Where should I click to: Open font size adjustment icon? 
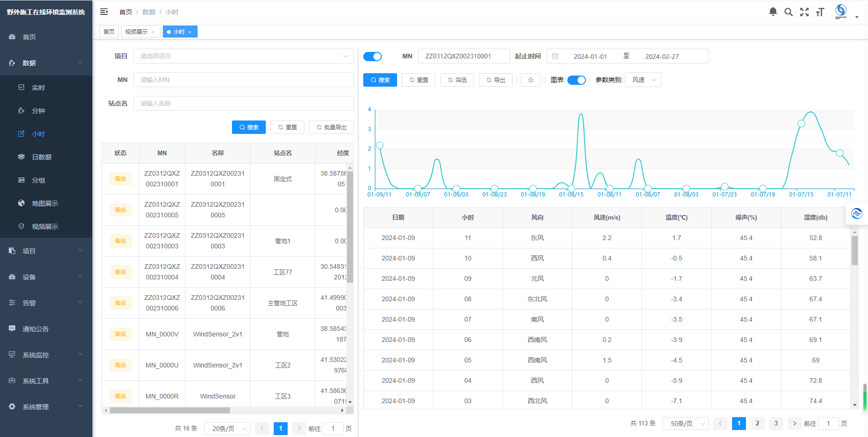click(x=820, y=12)
